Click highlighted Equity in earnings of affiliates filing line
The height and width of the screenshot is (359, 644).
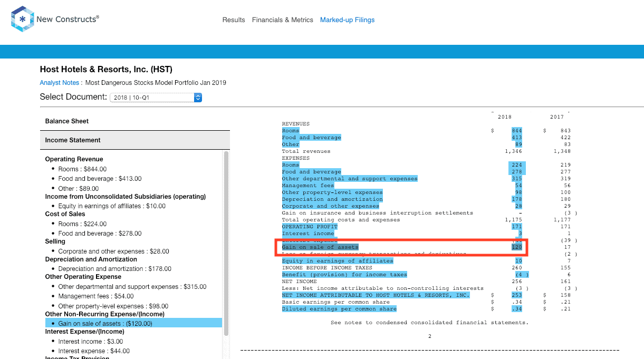(338, 261)
